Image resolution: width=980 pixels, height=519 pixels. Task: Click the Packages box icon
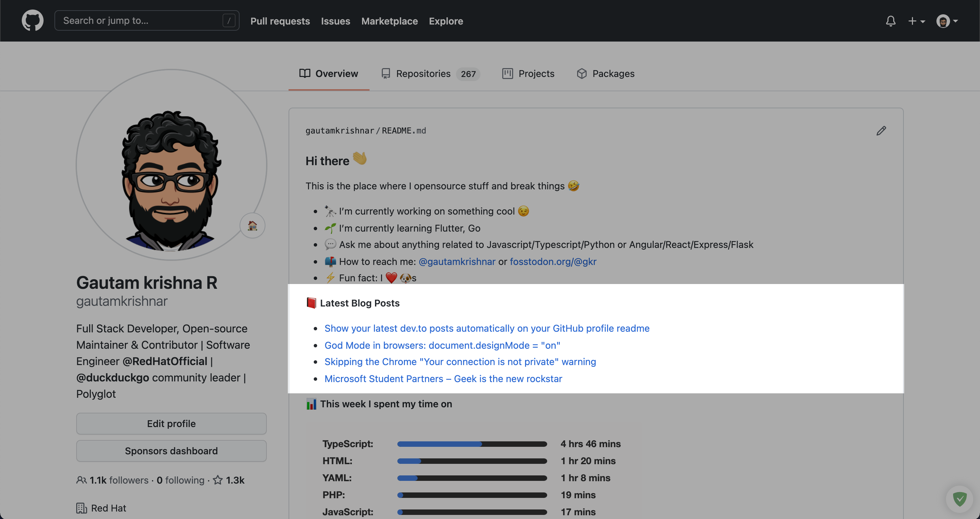tap(582, 74)
